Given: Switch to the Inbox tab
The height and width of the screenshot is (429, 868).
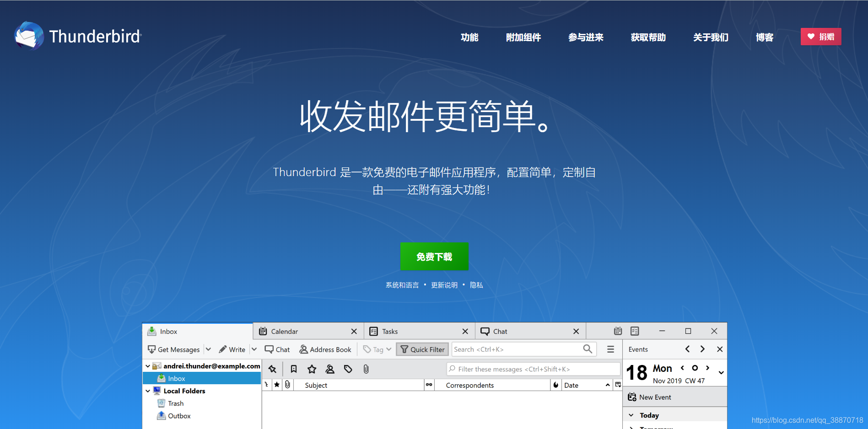Looking at the screenshot, I should tap(198, 331).
